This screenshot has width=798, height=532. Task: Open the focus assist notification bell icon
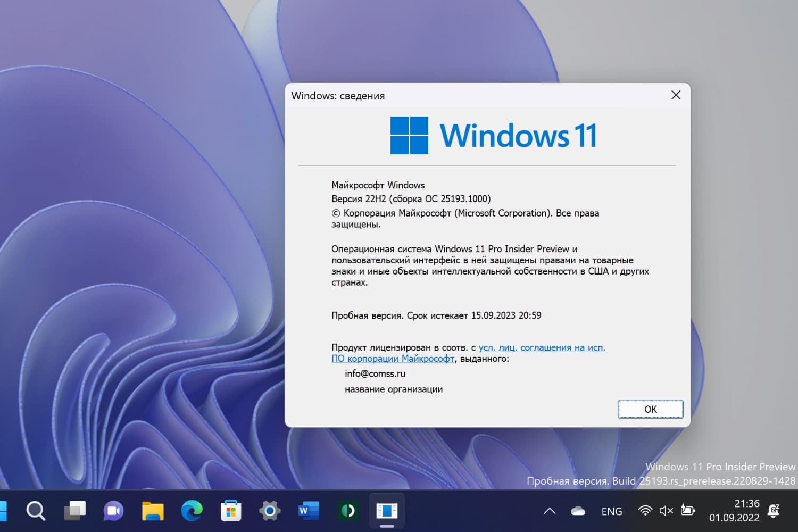click(774, 511)
